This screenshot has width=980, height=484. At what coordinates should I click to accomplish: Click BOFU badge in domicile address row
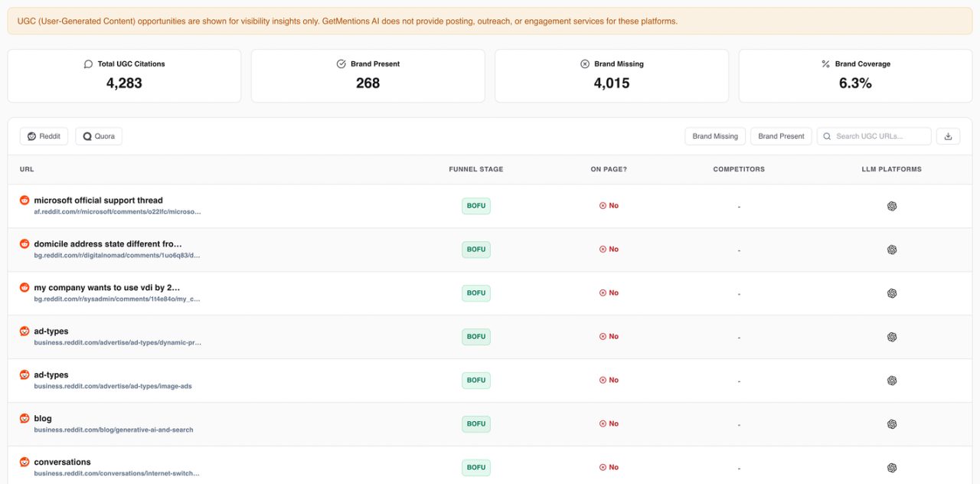476,250
